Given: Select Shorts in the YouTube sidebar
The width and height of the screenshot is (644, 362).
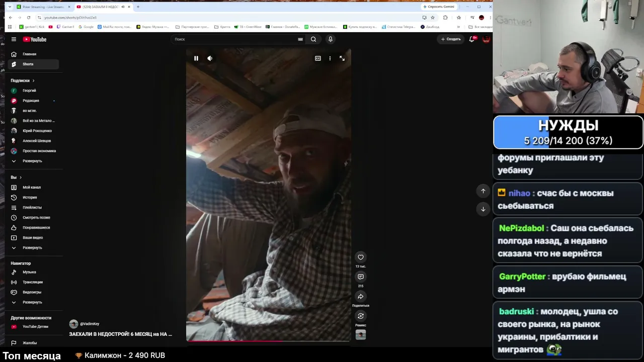Looking at the screenshot, I should (x=33, y=64).
